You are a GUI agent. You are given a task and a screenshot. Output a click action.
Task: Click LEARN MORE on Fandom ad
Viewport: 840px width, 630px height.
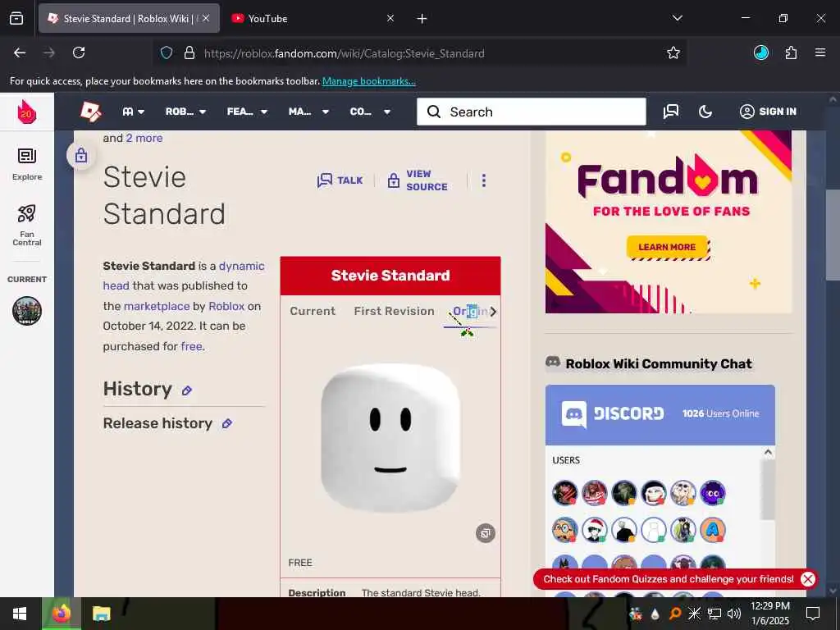[668, 247]
